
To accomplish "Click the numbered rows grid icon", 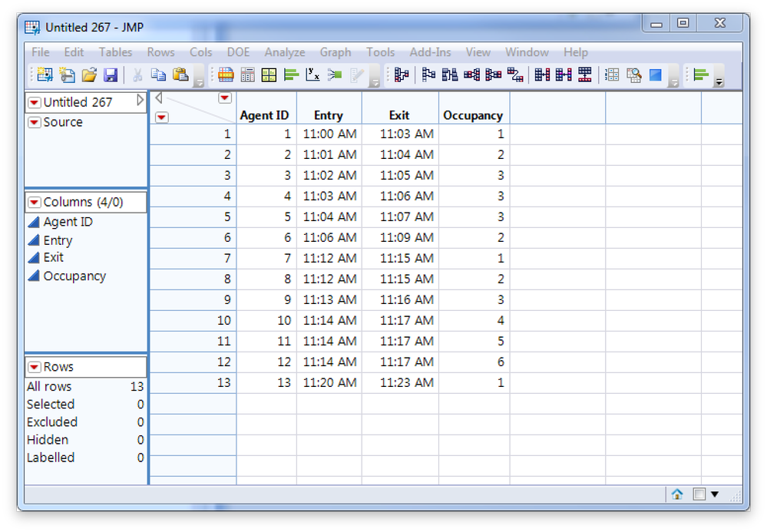I will tap(612, 74).
